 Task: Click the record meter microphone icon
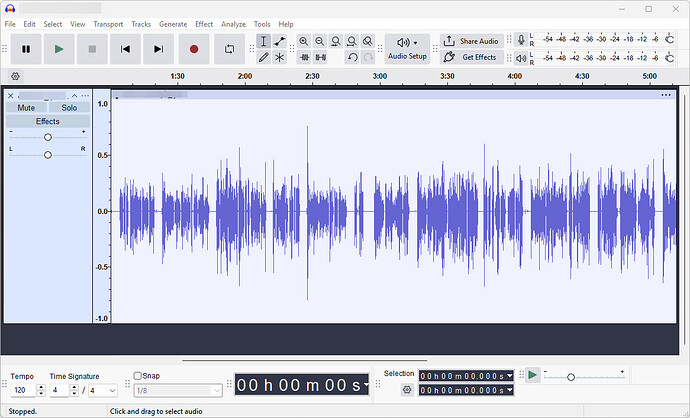(x=521, y=40)
